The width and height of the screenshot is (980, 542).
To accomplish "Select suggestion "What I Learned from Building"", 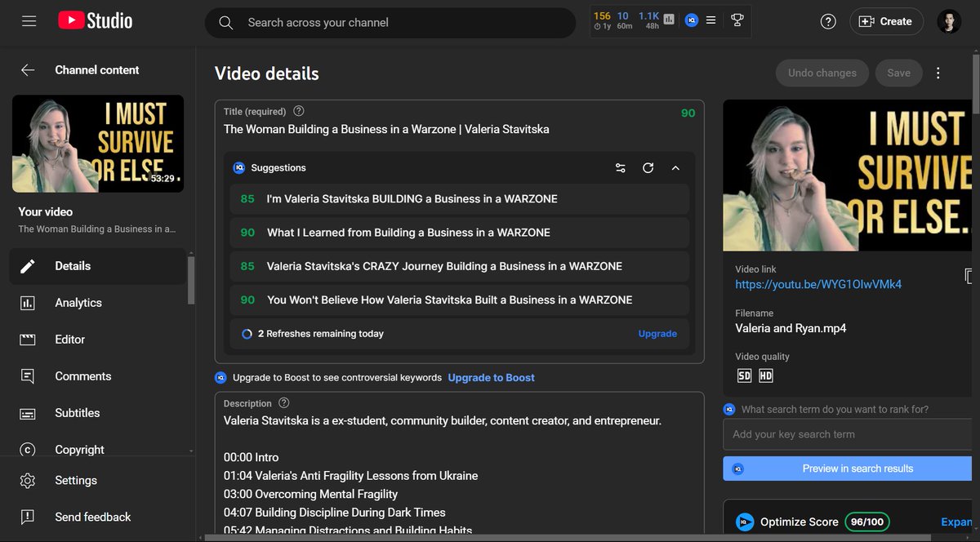I will pyautogui.click(x=459, y=233).
